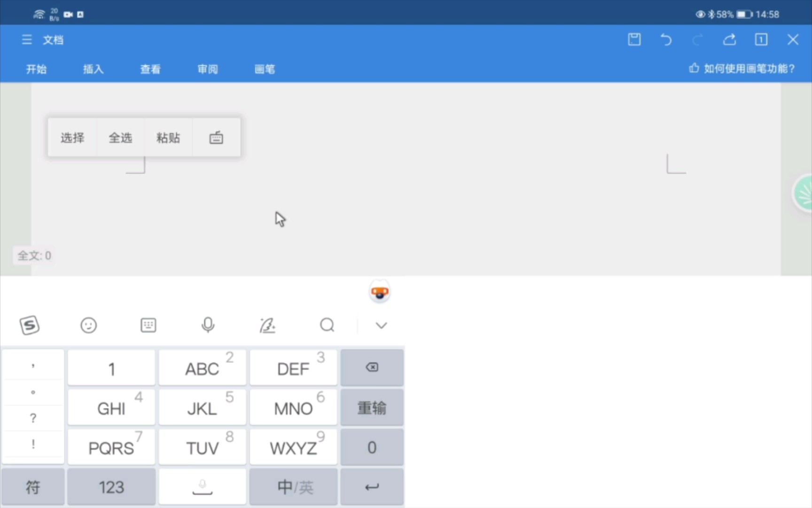The image size is (812, 508).
Task: Tap the 1 key
Action: (111, 367)
